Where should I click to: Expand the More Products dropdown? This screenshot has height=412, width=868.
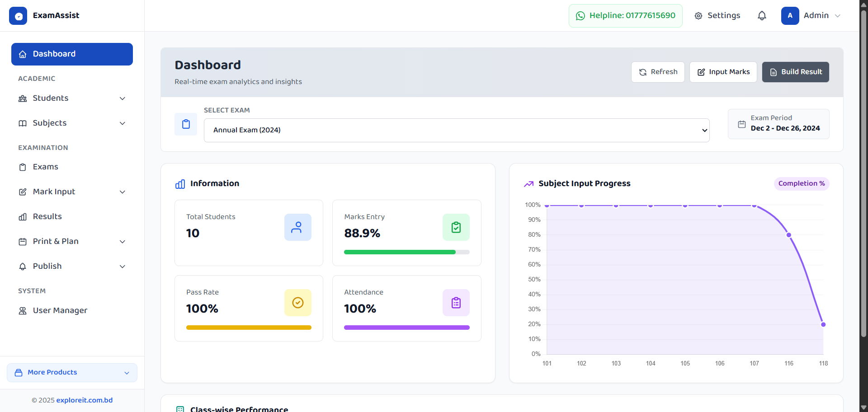point(72,373)
